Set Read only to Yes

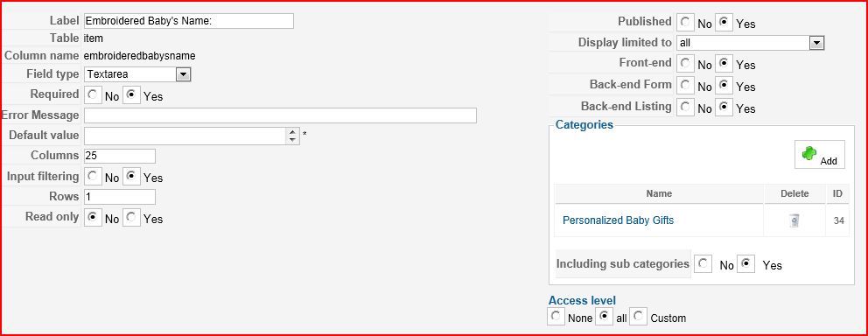[x=131, y=218]
